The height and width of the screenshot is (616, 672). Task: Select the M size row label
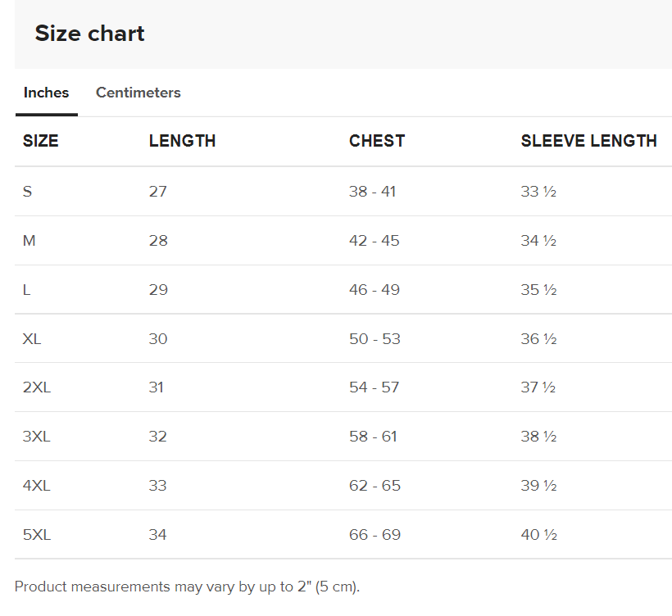[x=30, y=241]
